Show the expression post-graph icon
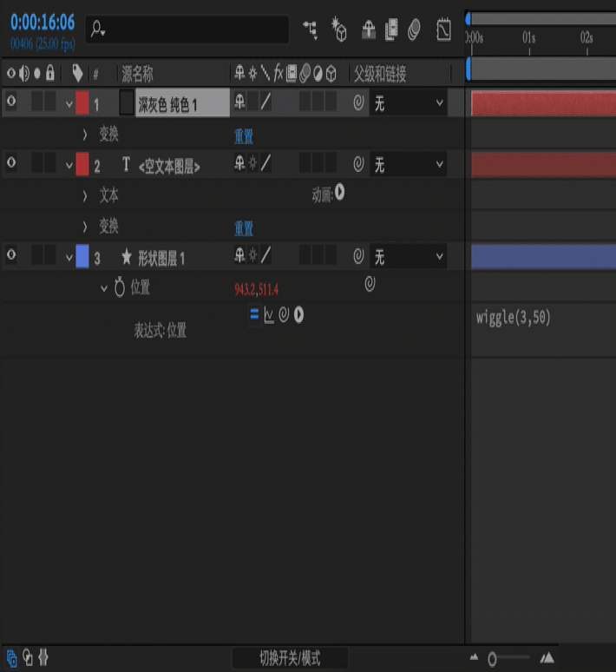This screenshot has width=616, height=672. (269, 315)
